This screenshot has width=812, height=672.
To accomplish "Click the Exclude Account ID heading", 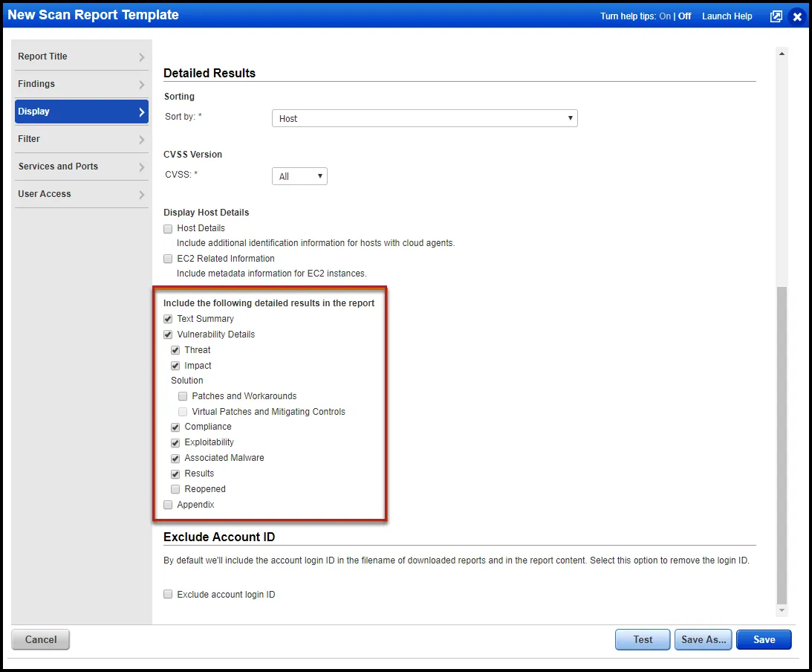I will [219, 537].
